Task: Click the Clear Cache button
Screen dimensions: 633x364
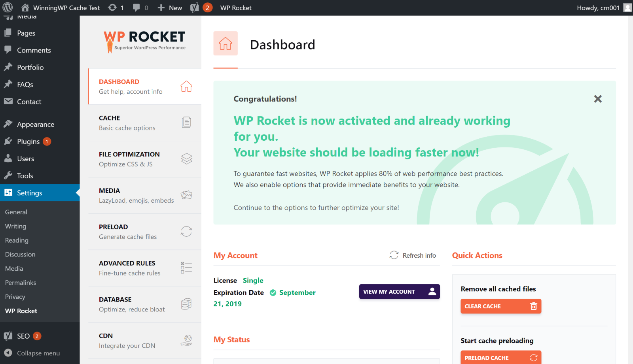Action: coord(501,306)
